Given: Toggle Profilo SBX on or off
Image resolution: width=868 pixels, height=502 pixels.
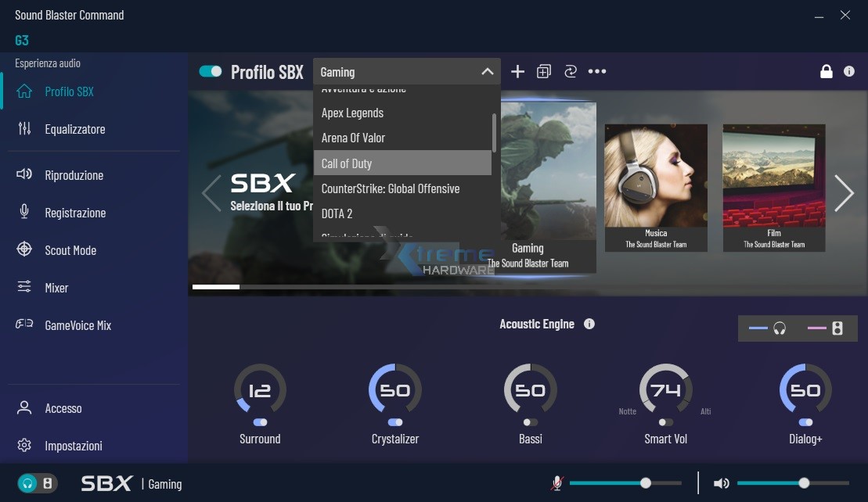Looking at the screenshot, I should [211, 70].
